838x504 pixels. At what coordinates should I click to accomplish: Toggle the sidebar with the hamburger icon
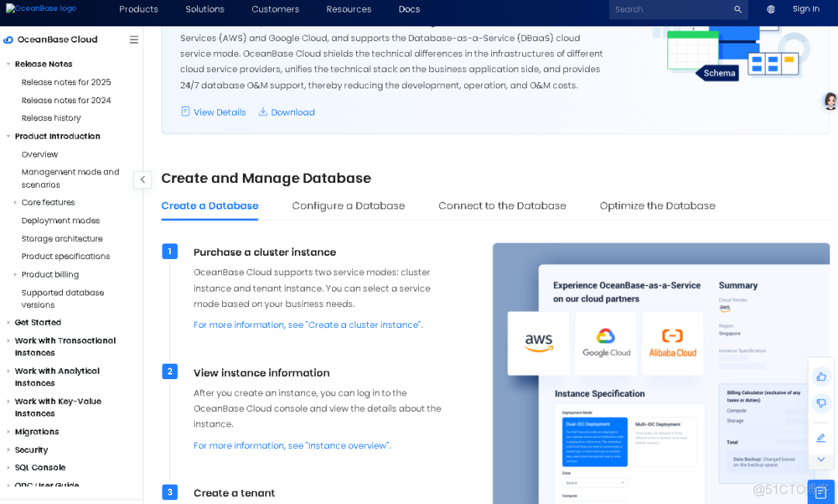133,40
